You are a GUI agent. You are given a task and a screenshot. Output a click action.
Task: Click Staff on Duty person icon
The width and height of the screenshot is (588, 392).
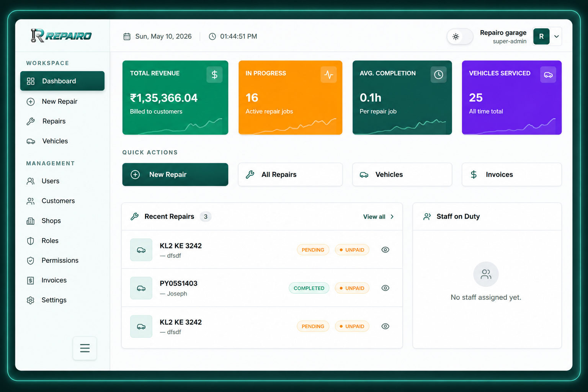(427, 217)
